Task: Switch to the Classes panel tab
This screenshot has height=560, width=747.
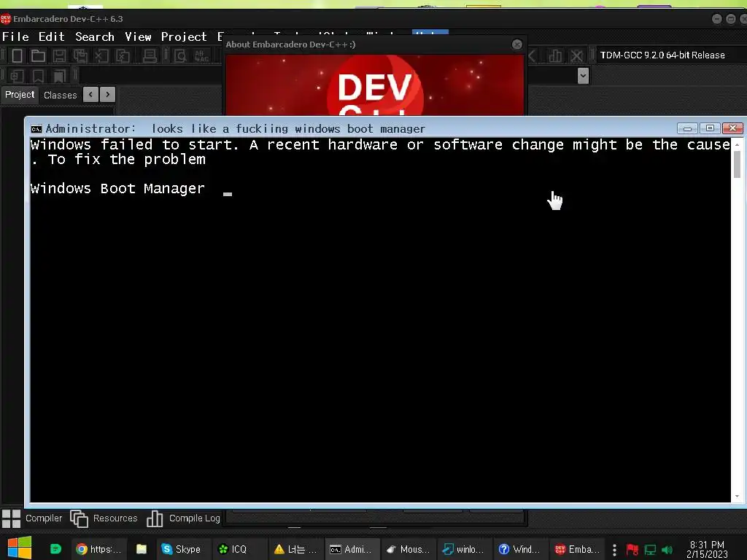Action: [x=60, y=95]
